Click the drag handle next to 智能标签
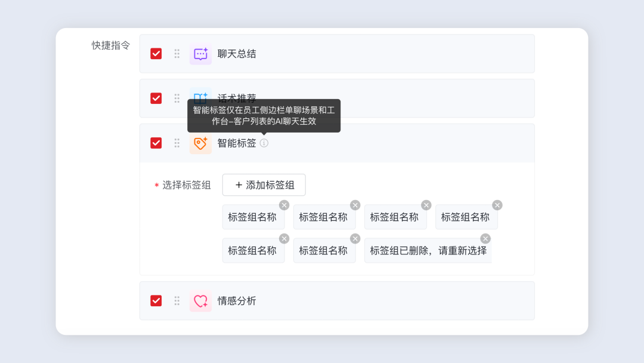 pyautogui.click(x=177, y=143)
